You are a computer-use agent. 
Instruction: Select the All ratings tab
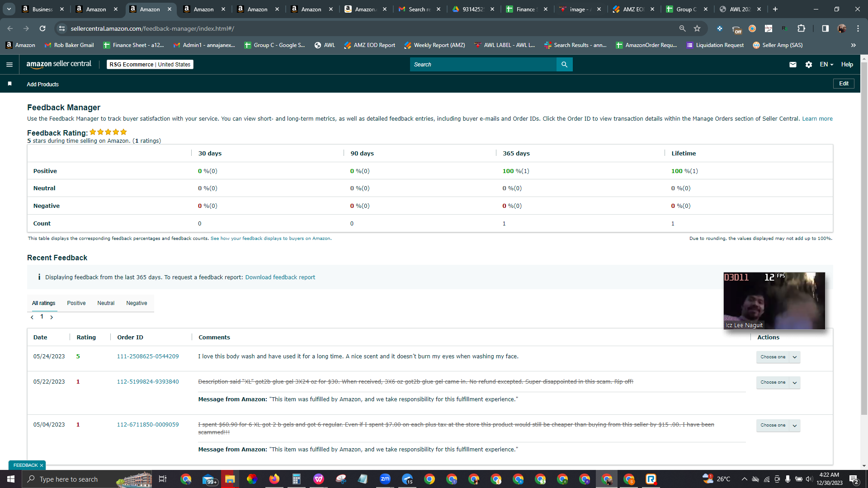point(44,303)
